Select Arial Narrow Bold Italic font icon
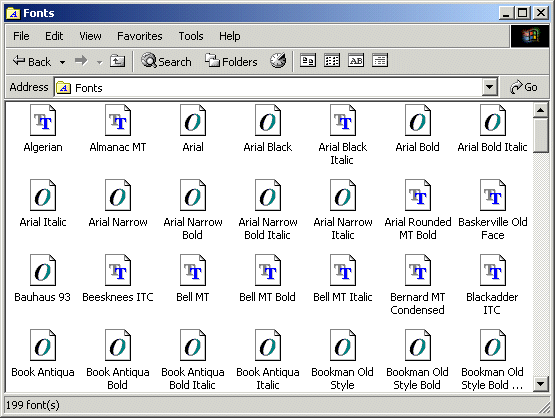This screenshot has width=555, height=418. 268,195
